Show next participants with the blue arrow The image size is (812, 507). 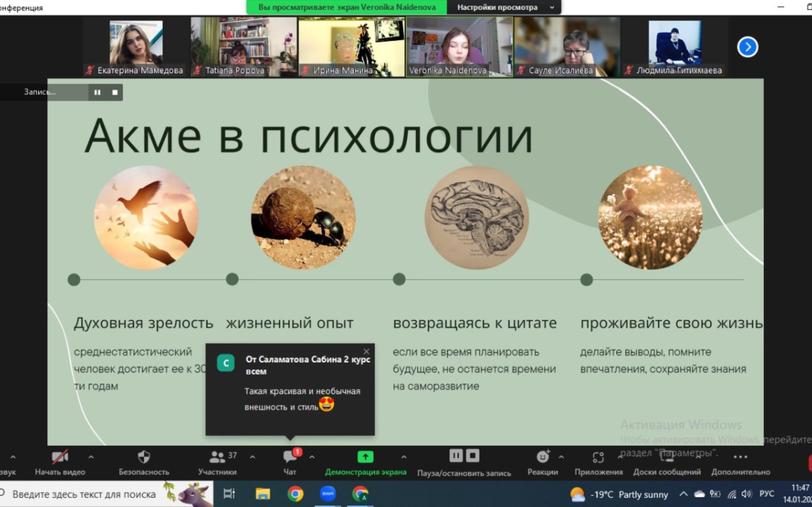click(747, 47)
